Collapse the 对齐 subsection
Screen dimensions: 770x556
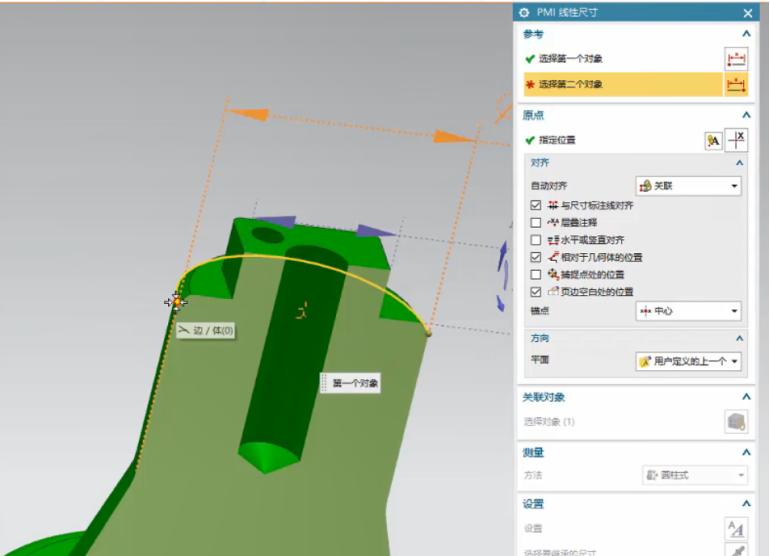tap(739, 162)
